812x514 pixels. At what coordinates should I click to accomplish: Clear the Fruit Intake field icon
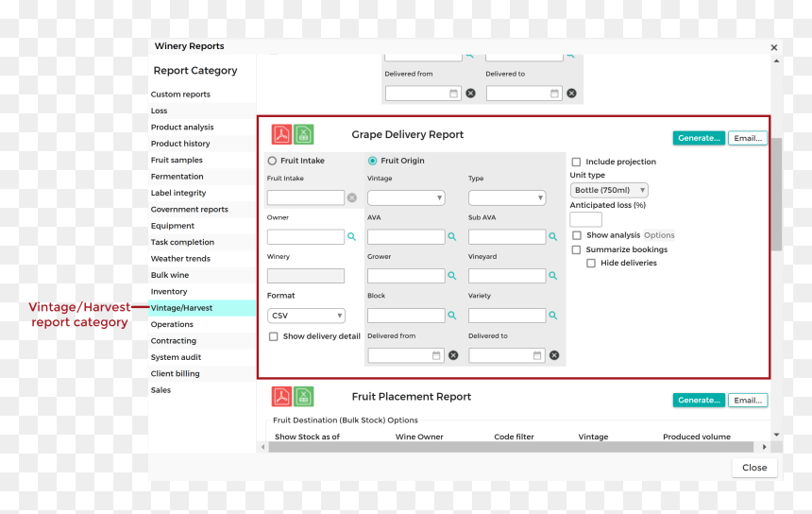(352, 197)
